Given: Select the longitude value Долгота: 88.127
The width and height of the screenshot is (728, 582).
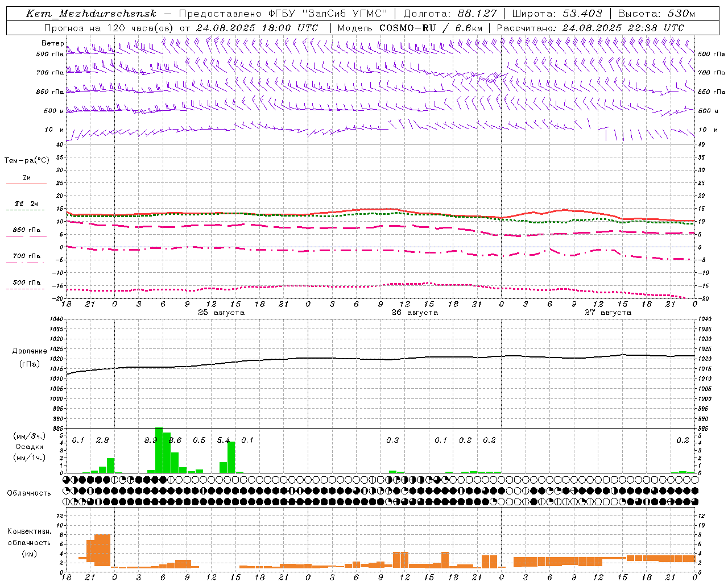Looking at the screenshot, I should point(450,14).
